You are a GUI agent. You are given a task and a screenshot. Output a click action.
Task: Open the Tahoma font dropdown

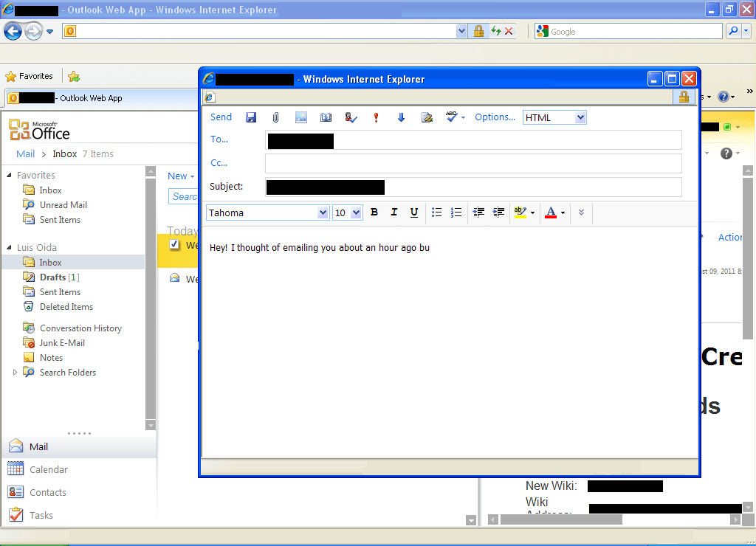tap(323, 213)
